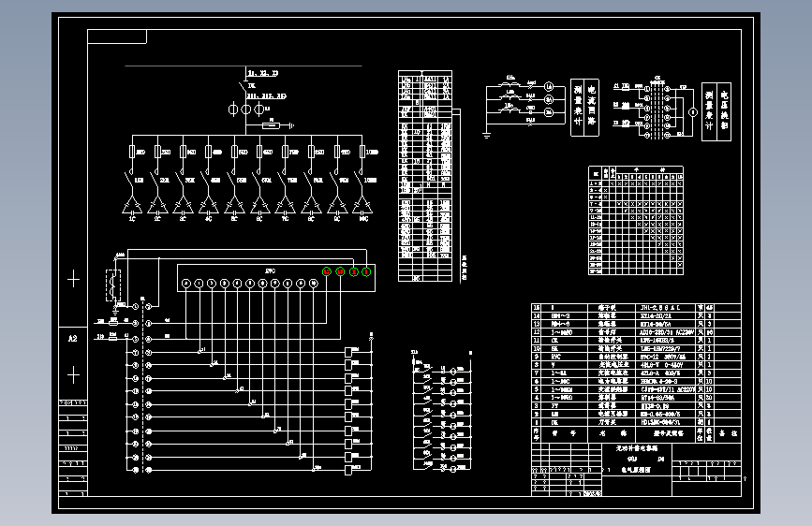Click row number 15 in the parts list
This screenshot has height=526, width=812.
tap(537, 308)
